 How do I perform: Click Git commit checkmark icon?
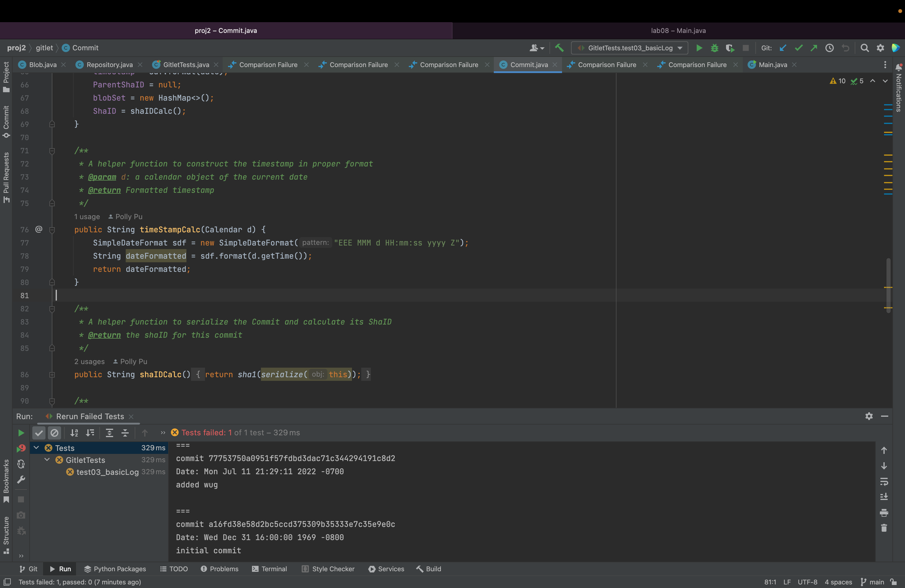[798, 48]
